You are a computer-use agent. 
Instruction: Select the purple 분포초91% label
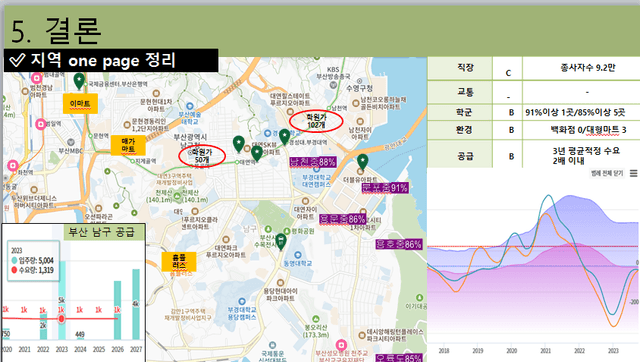click(x=385, y=188)
